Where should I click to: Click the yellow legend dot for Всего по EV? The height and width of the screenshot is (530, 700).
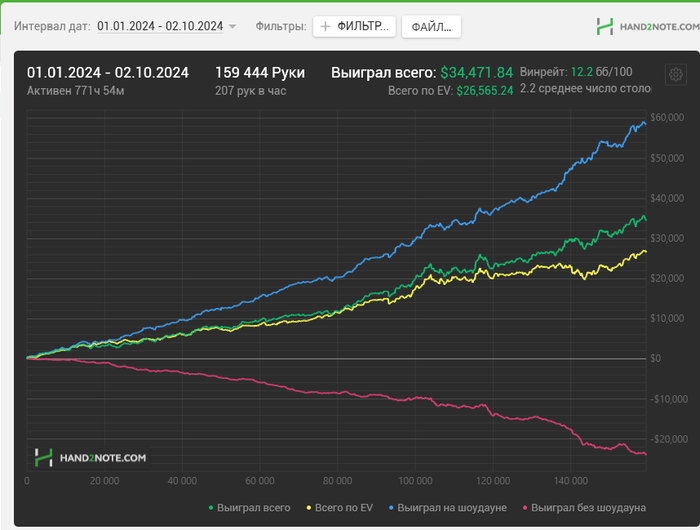click(x=309, y=508)
